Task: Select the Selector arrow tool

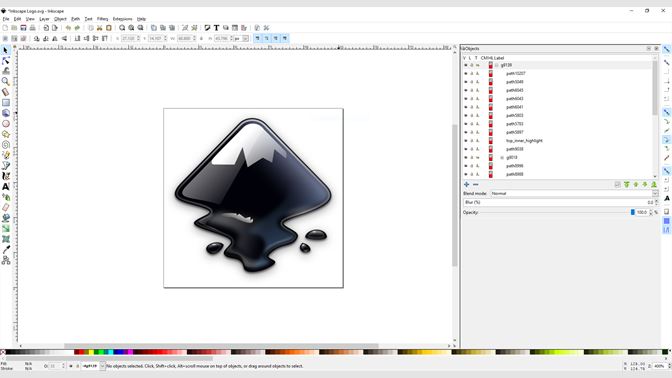Action: 6,51
